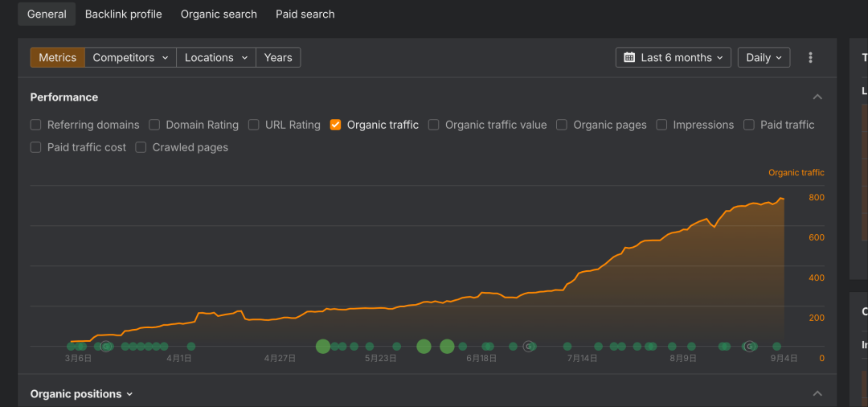The width and height of the screenshot is (868, 407).
Task: Tick the Crawled pages checkbox
Action: (x=141, y=147)
